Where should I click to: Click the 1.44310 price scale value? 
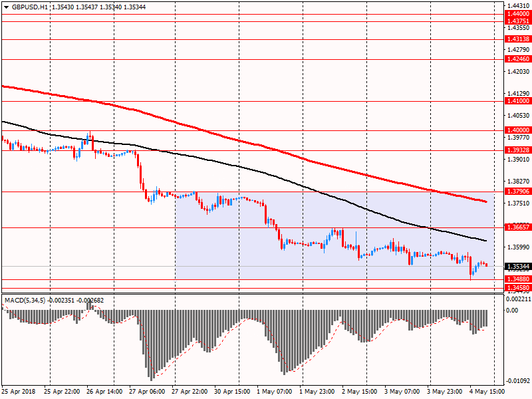click(518, 5)
